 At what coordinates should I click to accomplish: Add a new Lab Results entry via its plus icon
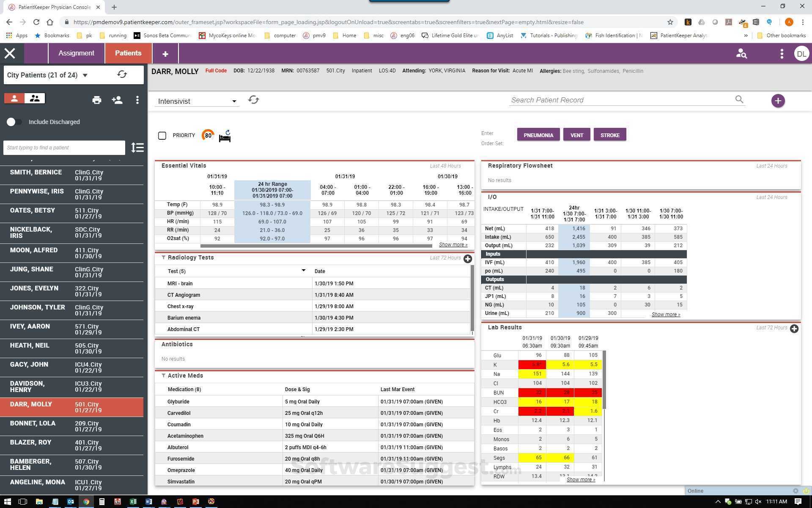[794, 329]
